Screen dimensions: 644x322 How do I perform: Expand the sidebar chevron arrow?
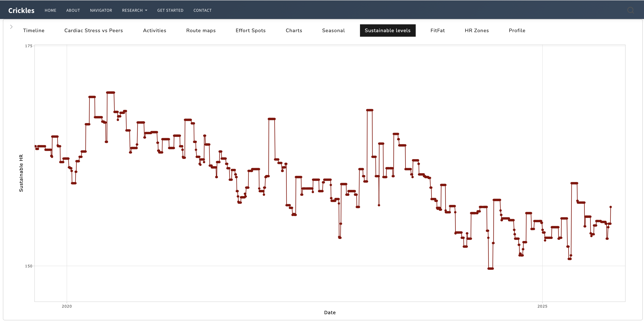point(11,27)
